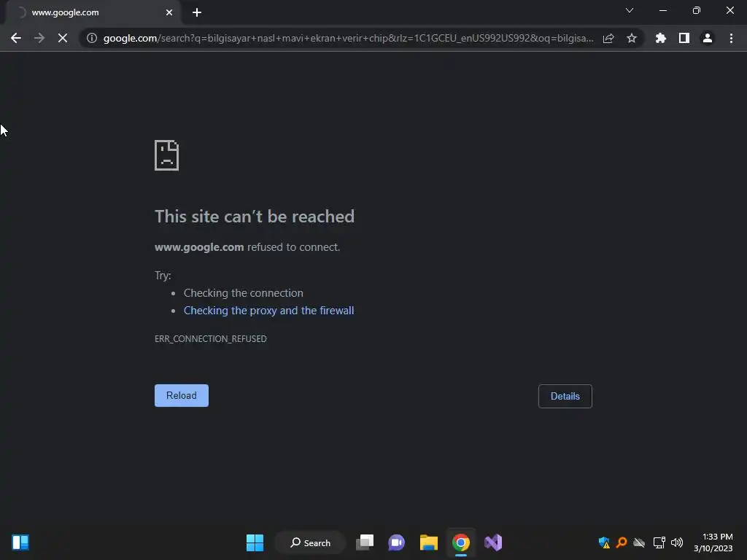Open Windows Security tray icon

604,542
